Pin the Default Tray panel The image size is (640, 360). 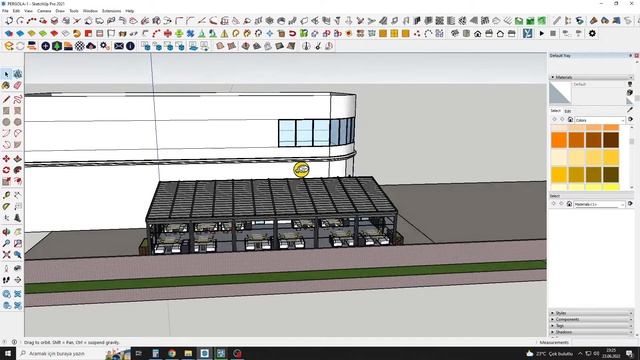631,56
